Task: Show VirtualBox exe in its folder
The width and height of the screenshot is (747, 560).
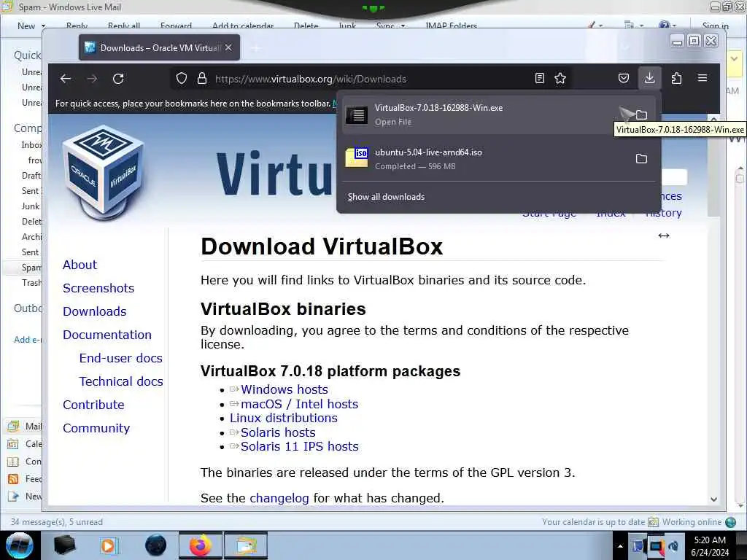Action: pos(641,114)
